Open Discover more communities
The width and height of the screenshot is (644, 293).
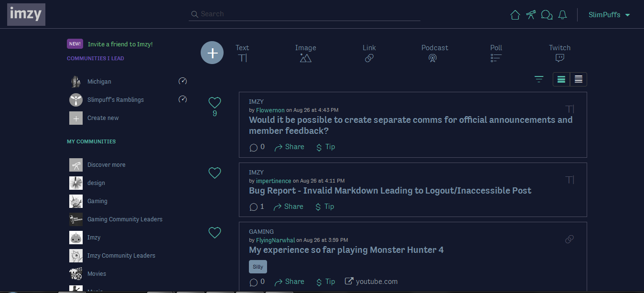coord(107,165)
